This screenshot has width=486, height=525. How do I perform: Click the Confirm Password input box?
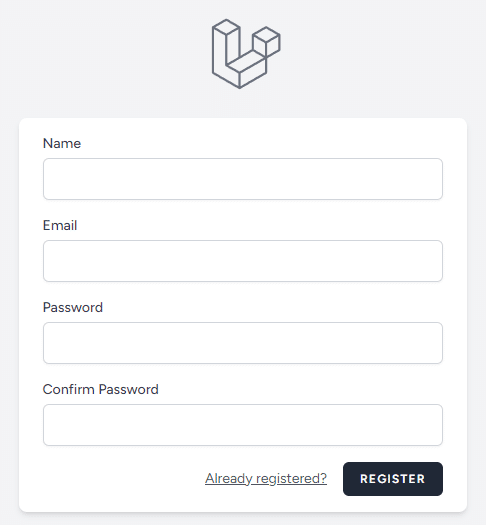243,425
